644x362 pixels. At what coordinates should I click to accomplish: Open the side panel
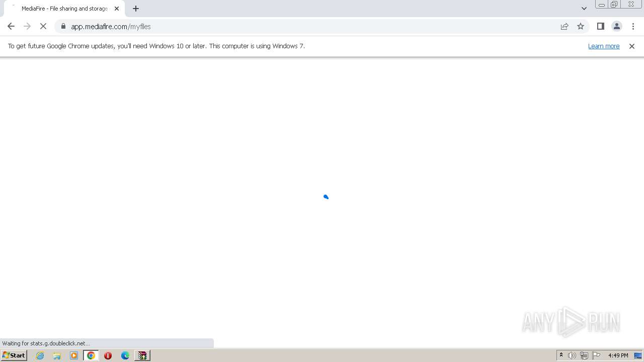click(x=601, y=26)
